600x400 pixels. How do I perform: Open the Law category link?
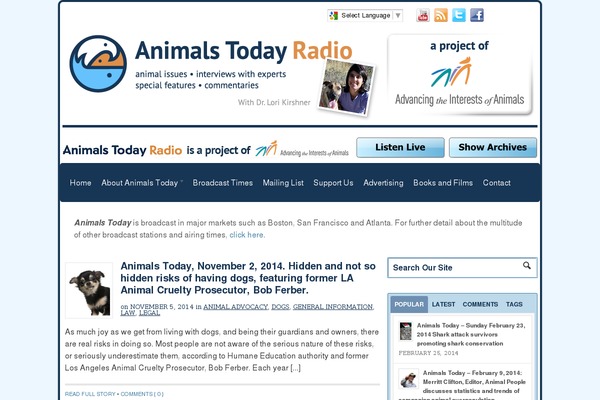(x=128, y=313)
